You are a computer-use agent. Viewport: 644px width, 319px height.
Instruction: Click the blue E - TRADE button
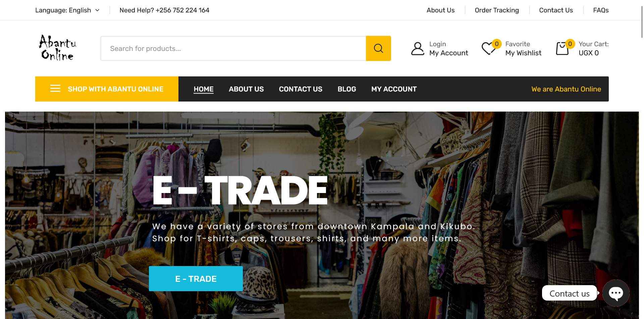(196, 279)
